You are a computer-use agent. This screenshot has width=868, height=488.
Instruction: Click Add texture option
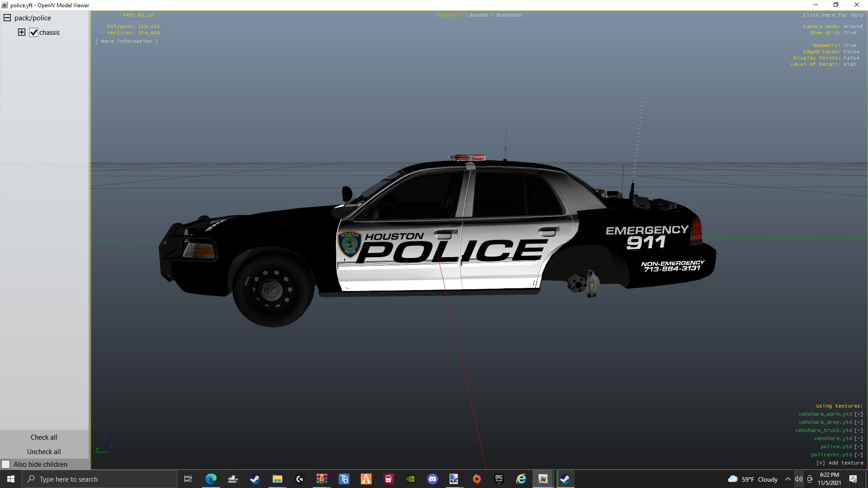pos(840,463)
